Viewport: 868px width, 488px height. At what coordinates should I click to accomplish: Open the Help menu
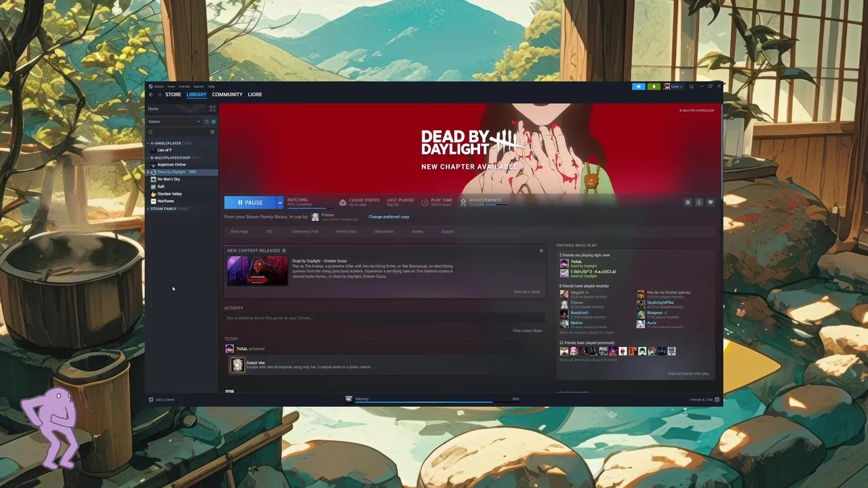click(211, 86)
